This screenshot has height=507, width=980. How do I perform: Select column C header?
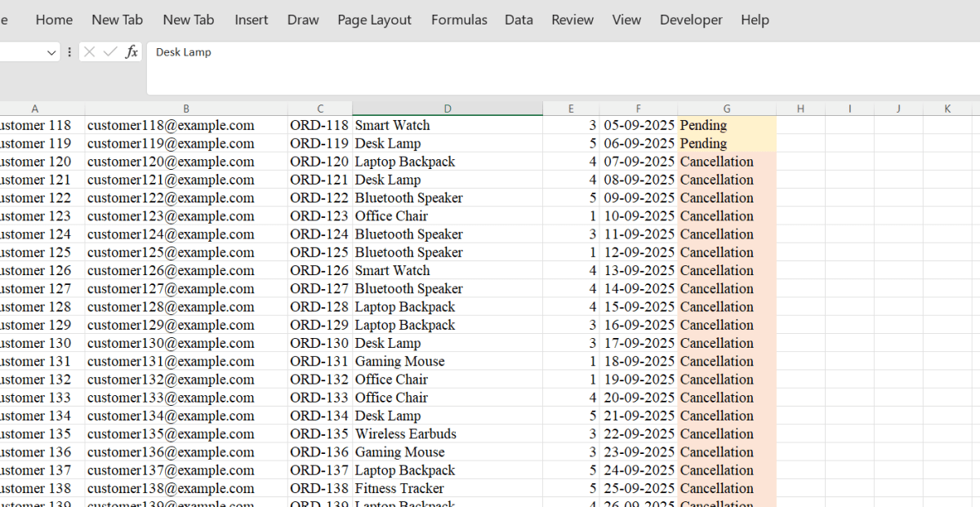click(320, 109)
